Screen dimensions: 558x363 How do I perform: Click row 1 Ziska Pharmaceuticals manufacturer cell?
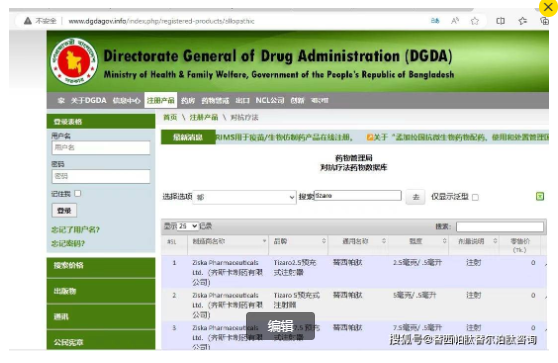coord(228,273)
